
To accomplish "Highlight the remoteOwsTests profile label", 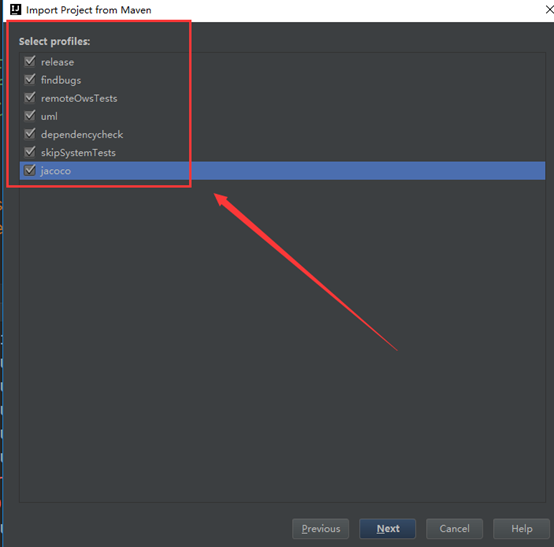I will coord(79,98).
